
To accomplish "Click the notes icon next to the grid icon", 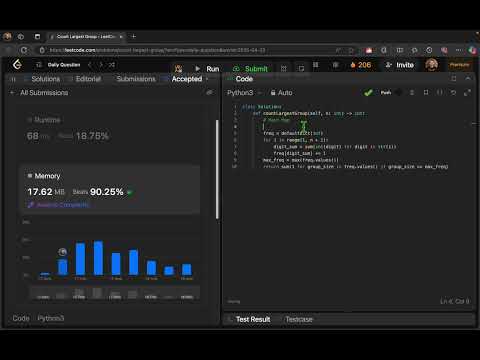I will click(x=301, y=68).
